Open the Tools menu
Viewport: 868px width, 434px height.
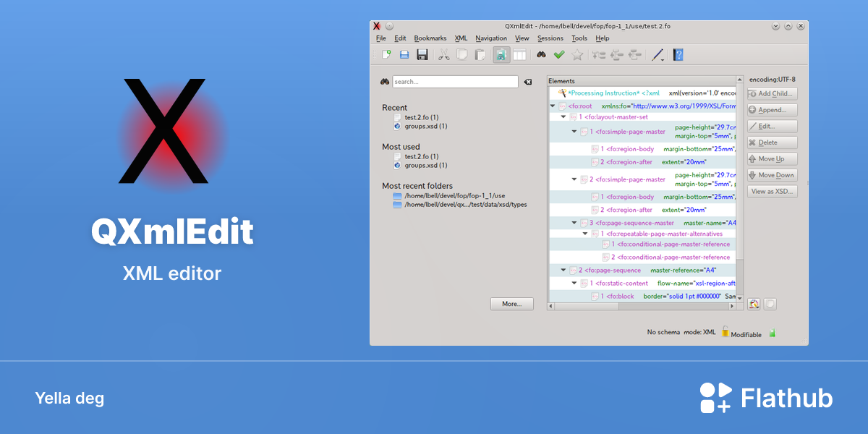coord(579,38)
